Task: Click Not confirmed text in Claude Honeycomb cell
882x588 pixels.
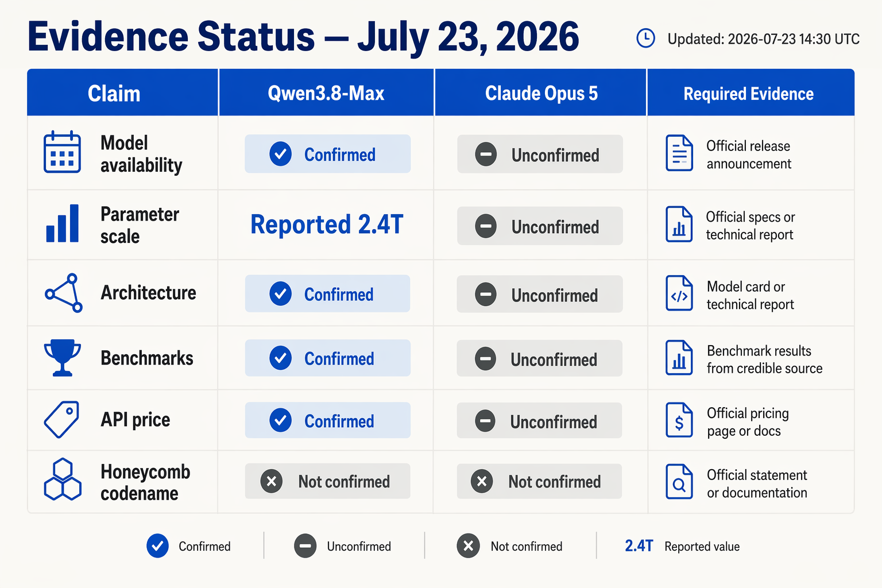Action: click(555, 481)
